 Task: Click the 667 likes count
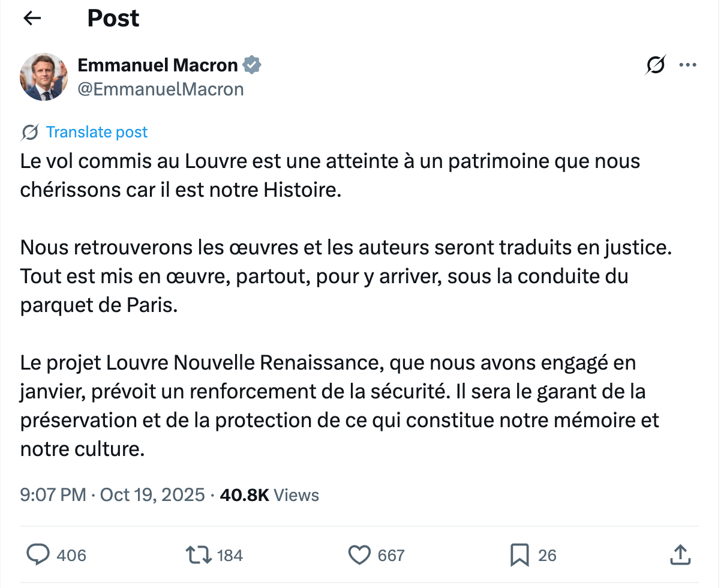pyautogui.click(x=391, y=556)
